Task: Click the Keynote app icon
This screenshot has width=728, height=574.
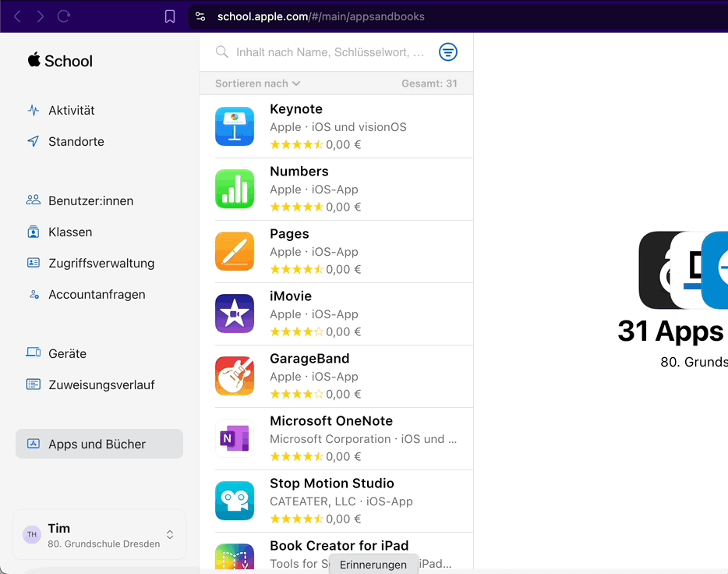Action: pyautogui.click(x=235, y=126)
